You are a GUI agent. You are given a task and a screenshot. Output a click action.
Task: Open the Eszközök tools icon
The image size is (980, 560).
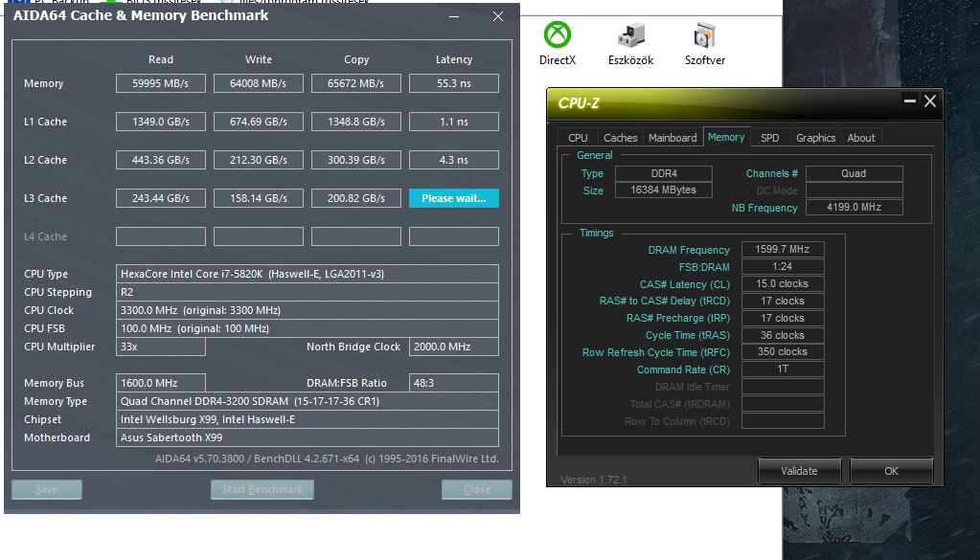coord(630,43)
